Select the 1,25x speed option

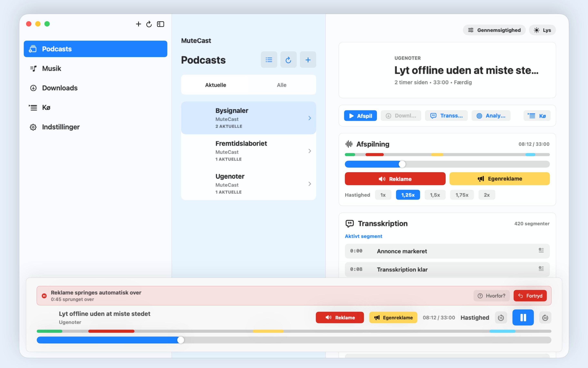point(408,195)
